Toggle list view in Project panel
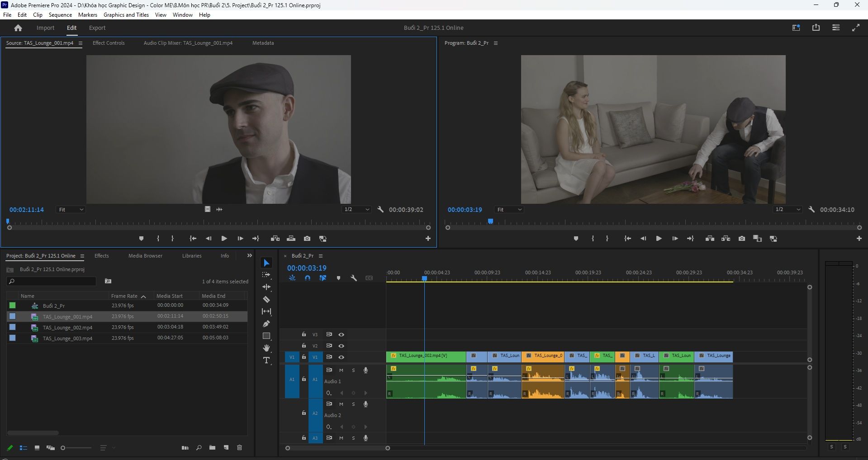 24,448
